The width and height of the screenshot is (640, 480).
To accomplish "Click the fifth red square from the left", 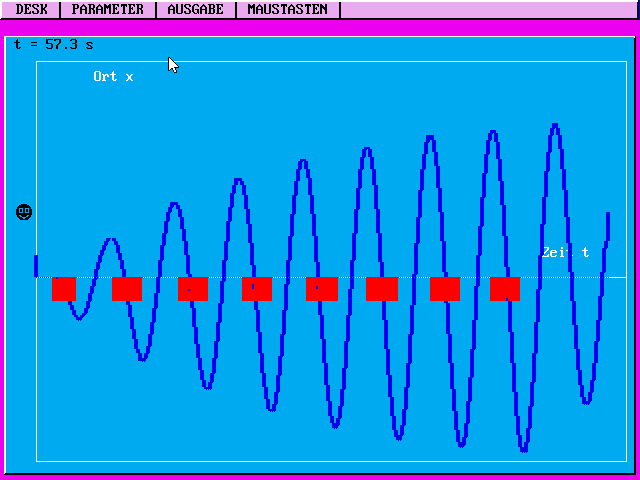I will [321, 289].
